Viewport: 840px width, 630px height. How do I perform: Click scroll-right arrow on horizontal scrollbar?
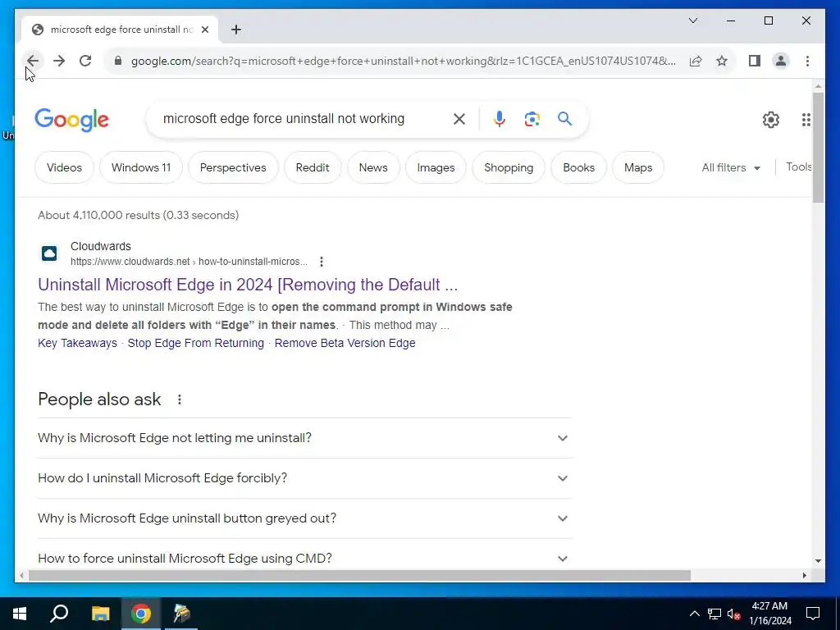tap(804, 575)
